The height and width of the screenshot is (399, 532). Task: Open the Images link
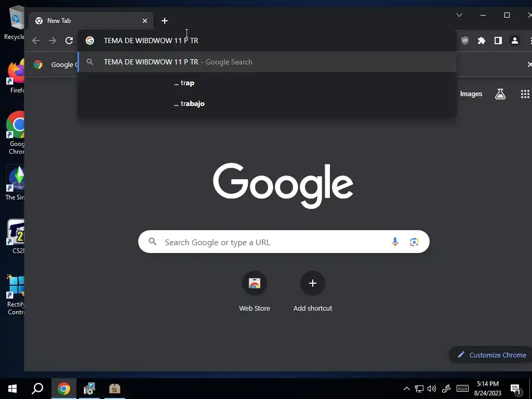pos(471,94)
